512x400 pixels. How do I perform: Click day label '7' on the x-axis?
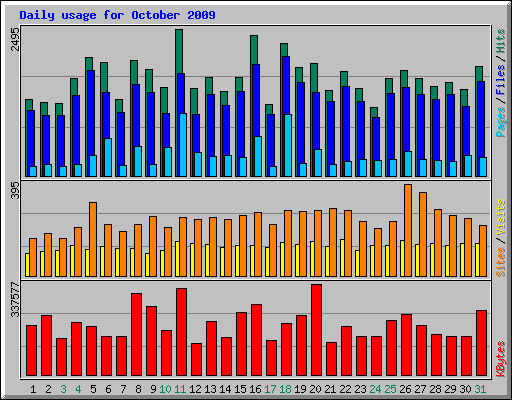click(123, 389)
